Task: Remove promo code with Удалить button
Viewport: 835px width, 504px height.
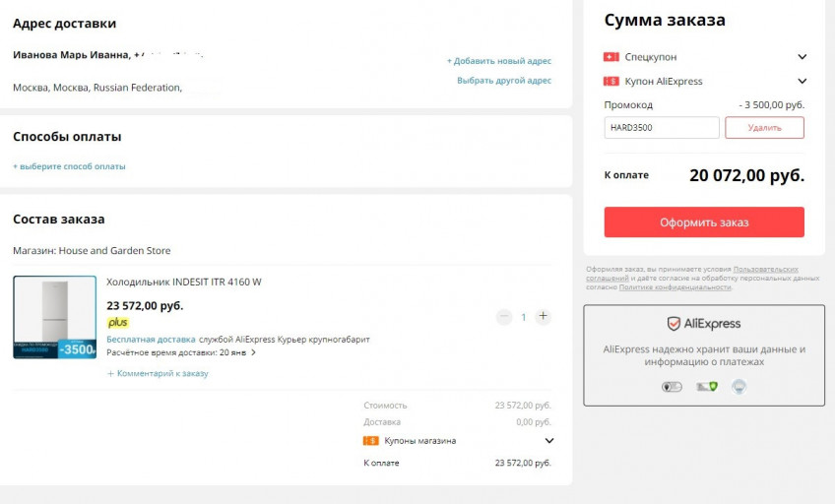Action: (764, 128)
